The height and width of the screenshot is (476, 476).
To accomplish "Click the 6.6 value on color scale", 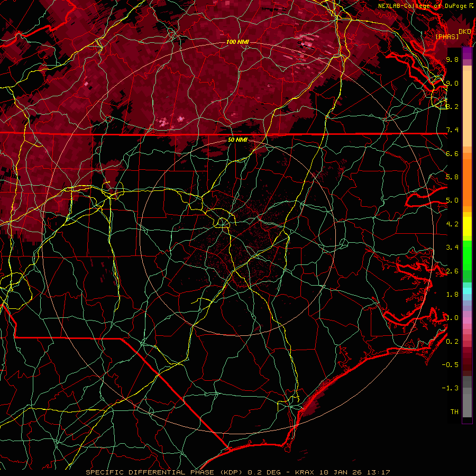I will pos(452,153).
